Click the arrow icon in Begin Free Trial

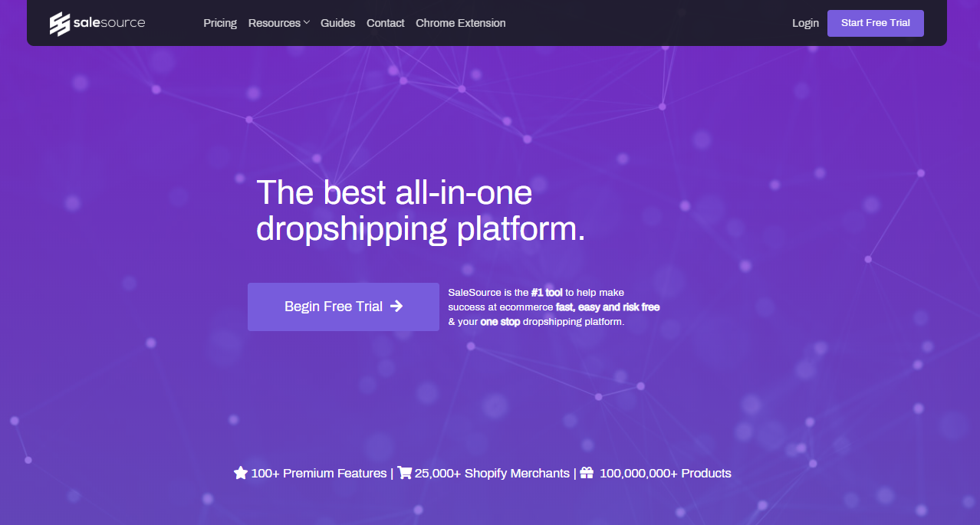[x=396, y=306]
